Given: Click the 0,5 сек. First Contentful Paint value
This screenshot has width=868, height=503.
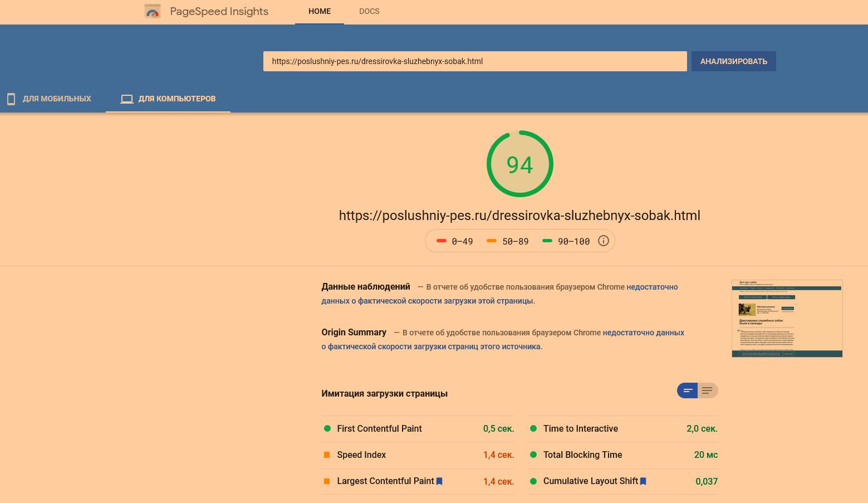Looking at the screenshot, I should coord(498,429).
